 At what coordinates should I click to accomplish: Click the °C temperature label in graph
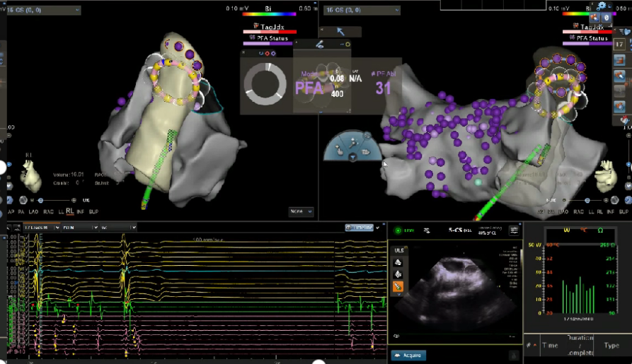[x=584, y=230]
